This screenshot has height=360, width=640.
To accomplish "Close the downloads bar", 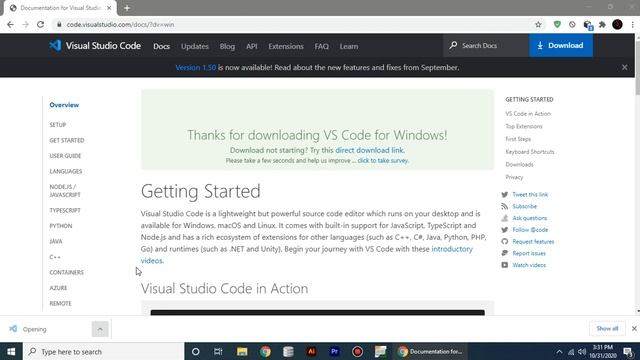I will pyautogui.click(x=634, y=329).
